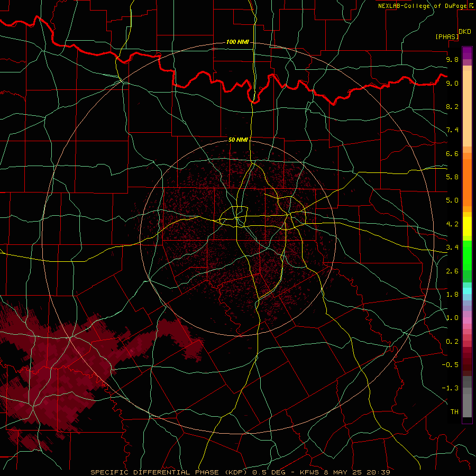Click the 2.6 color scale value
Image resolution: width=476 pixels, height=476 pixels.
pos(452,271)
